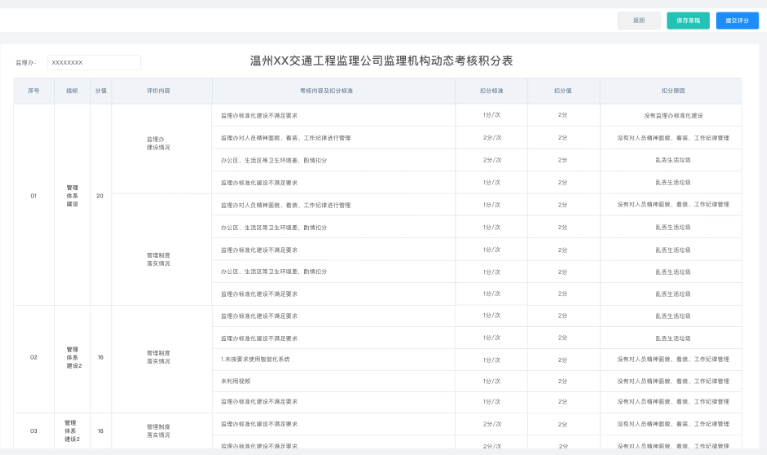Select the 评价内容 column header
767x455 pixels.
click(158, 91)
